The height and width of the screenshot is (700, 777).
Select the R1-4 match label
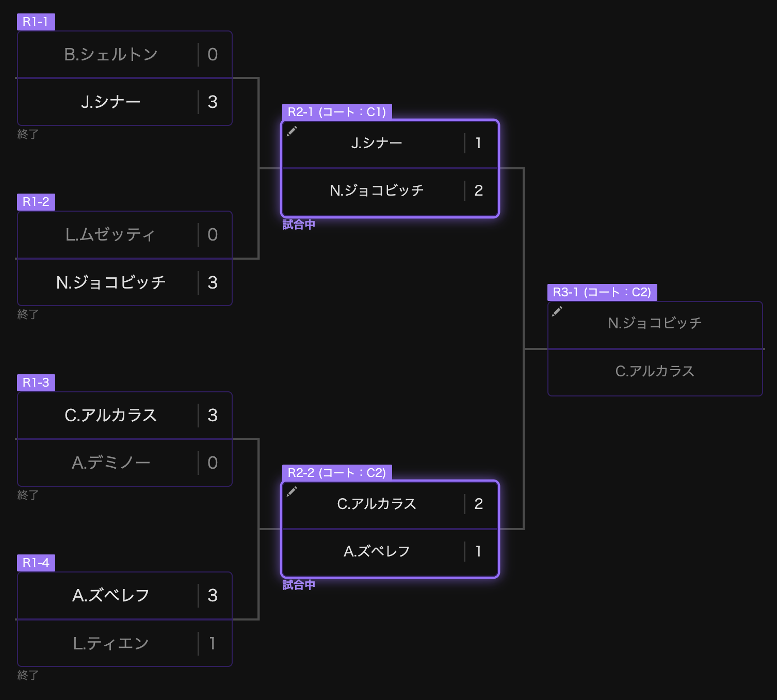(36, 563)
